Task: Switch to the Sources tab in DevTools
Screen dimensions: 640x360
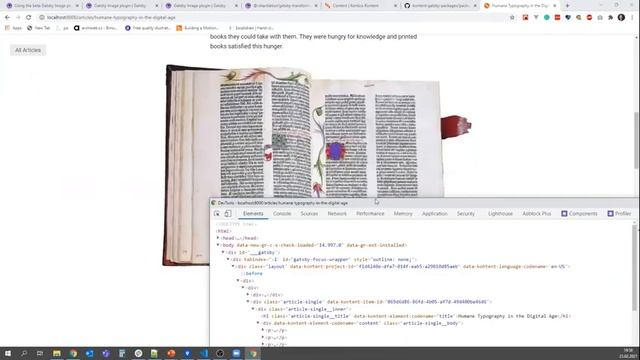Action: (x=309, y=213)
